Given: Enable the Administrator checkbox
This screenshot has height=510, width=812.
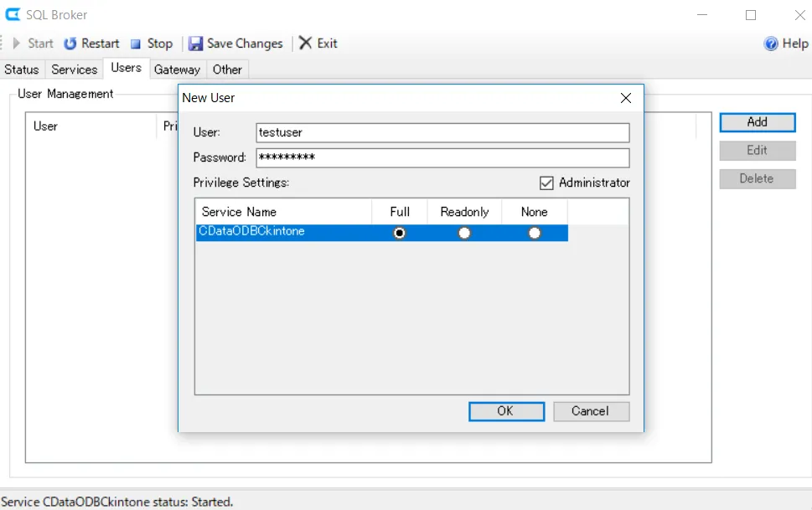Looking at the screenshot, I should point(546,183).
